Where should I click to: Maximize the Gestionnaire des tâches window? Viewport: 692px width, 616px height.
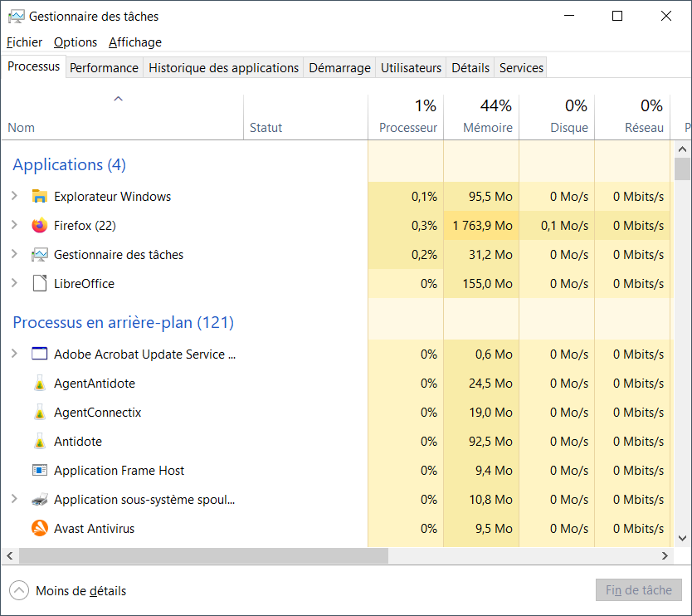click(x=617, y=16)
